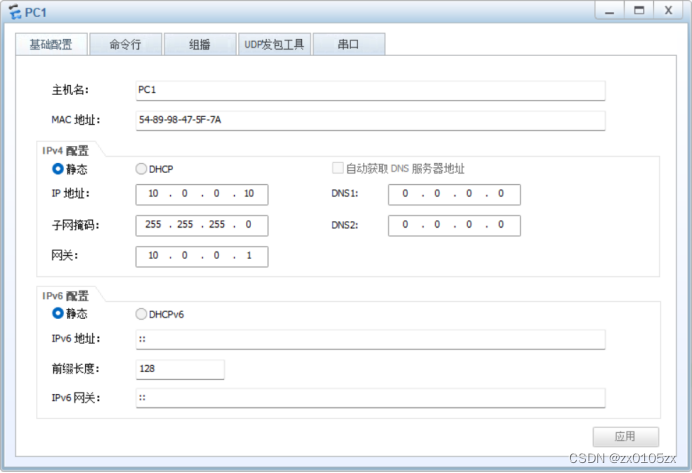Open the 命令行 tab

pos(125,44)
